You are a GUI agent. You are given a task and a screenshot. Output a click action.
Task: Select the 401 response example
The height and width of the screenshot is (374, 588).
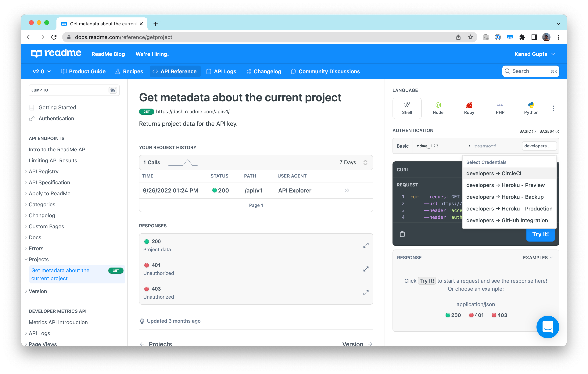[x=476, y=315]
